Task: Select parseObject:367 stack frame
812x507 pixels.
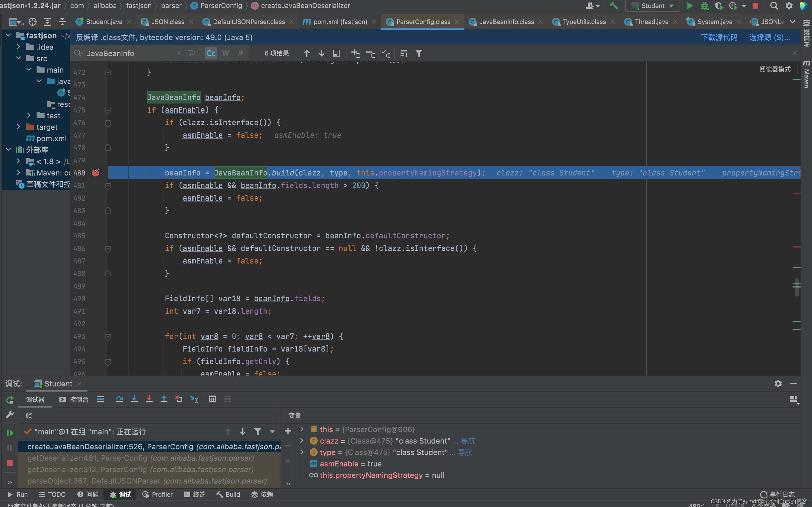Action: [x=149, y=480]
